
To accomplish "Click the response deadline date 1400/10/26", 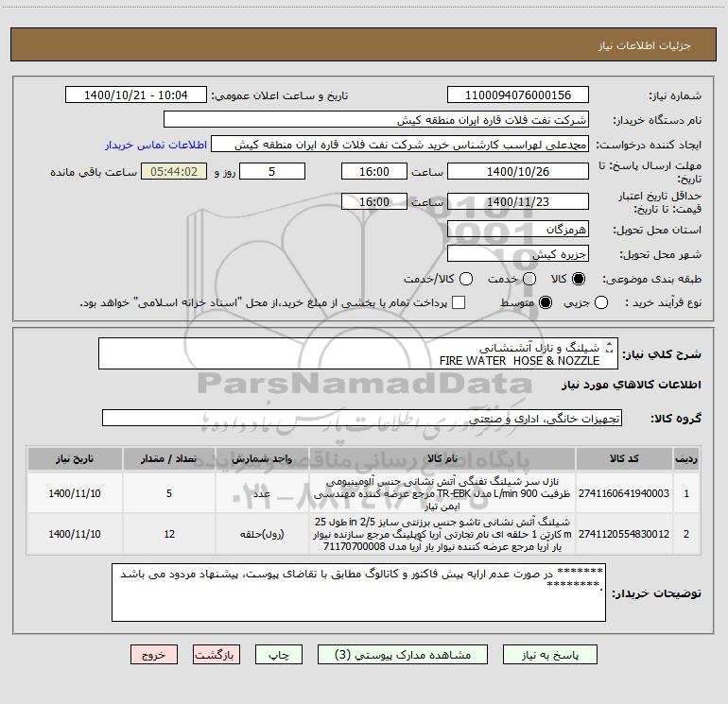I will click(518, 171).
